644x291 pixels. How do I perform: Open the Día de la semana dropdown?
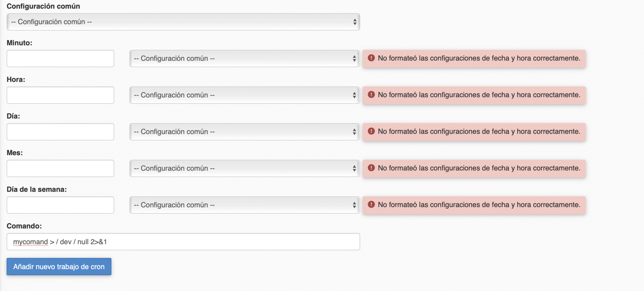click(245, 205)
